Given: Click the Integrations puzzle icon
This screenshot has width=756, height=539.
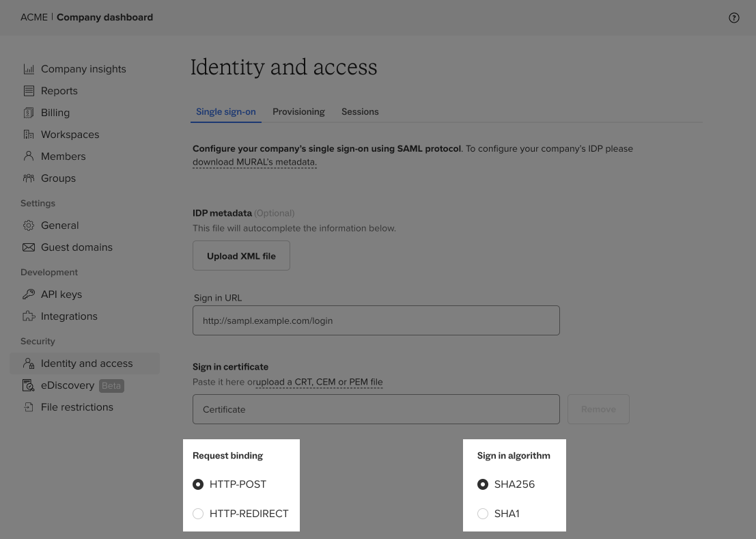Looking at the screenshot, I should (29, 316).
